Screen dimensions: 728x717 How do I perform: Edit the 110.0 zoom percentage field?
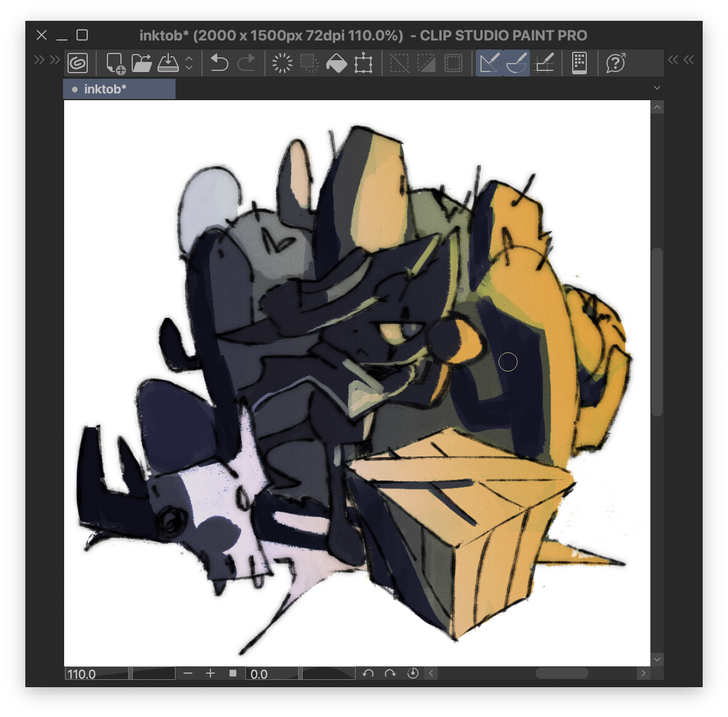[97, 674]
